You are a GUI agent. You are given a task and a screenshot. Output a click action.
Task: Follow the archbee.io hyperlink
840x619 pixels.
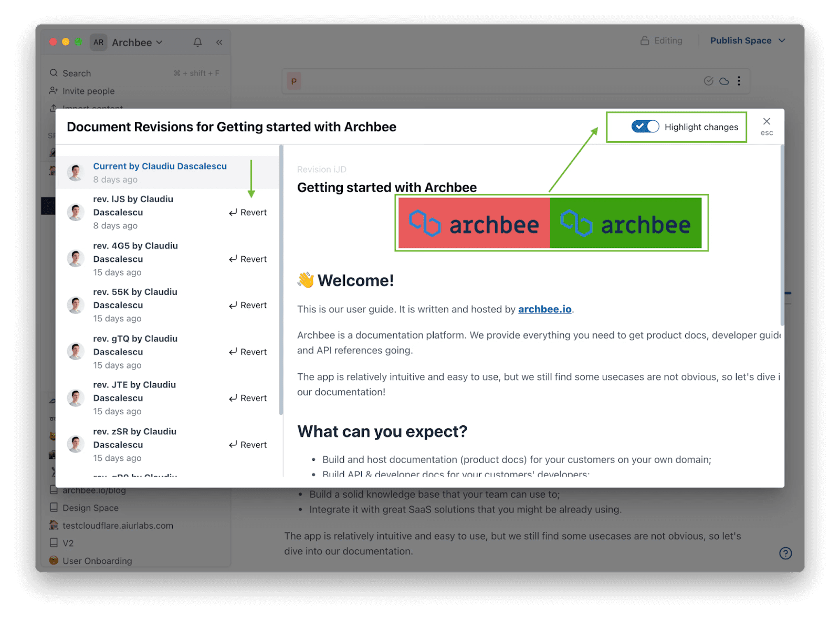coord(544,309)
